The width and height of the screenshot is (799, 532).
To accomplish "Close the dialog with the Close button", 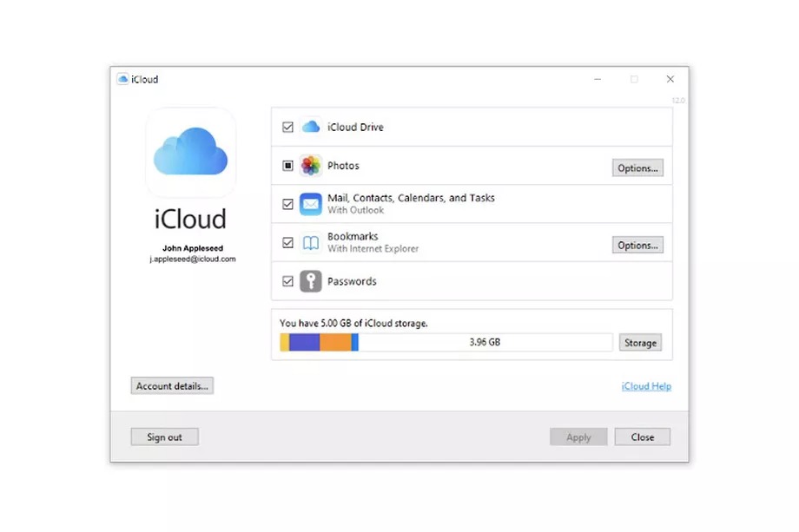I will [642, 437].
